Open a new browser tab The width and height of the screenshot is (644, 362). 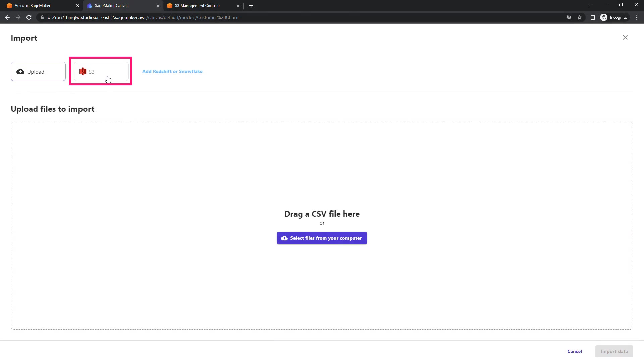[251, 6]
